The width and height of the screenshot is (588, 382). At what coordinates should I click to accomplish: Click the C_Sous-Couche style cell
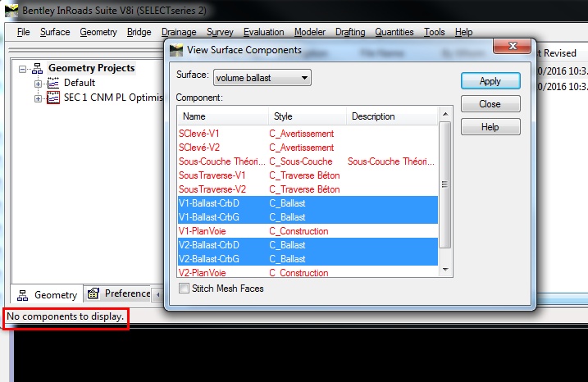point(301,161)
